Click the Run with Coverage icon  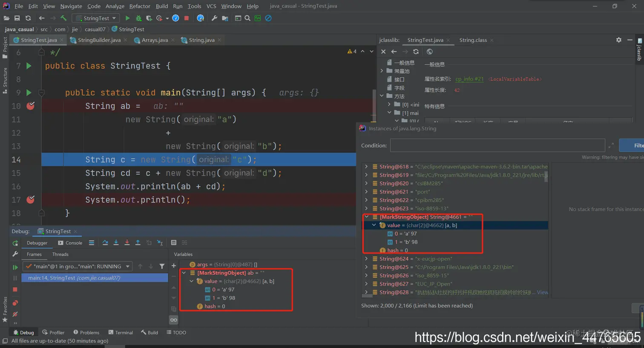click(x=149, y=18)
